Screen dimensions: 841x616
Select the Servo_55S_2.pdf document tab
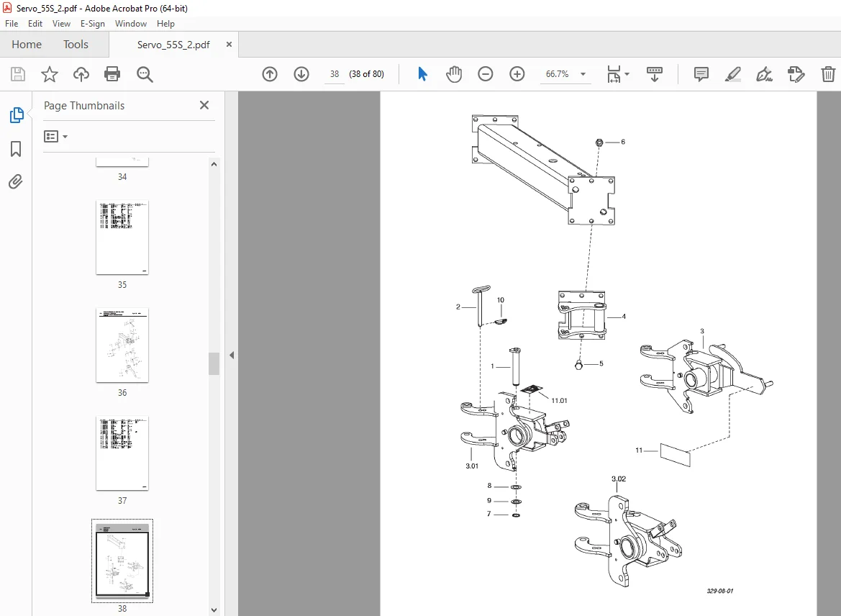point(173,45)
